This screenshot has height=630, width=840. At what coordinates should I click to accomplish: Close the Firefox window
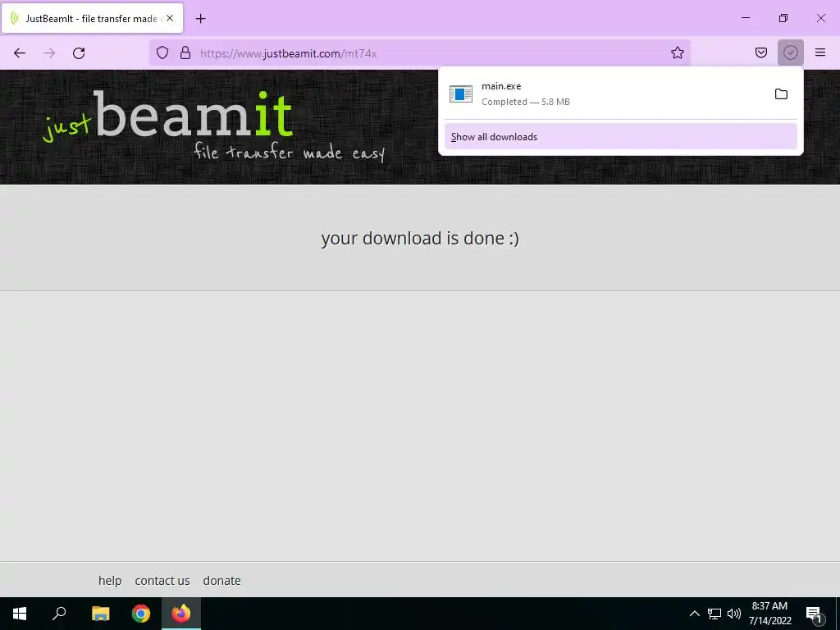point(820,18)
